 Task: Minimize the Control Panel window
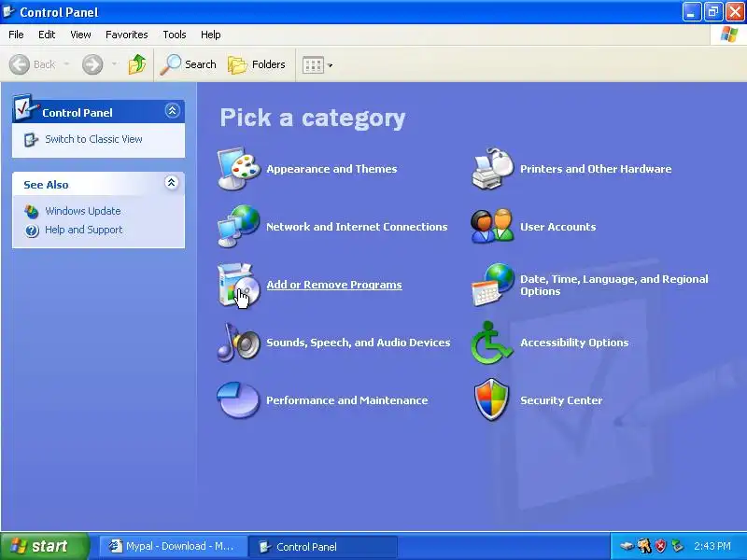coord(692,12)
